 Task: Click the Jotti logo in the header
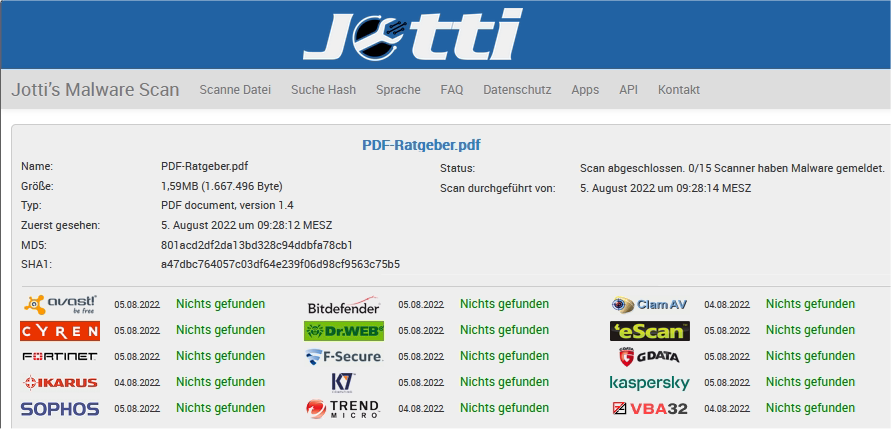pos(413,34)
